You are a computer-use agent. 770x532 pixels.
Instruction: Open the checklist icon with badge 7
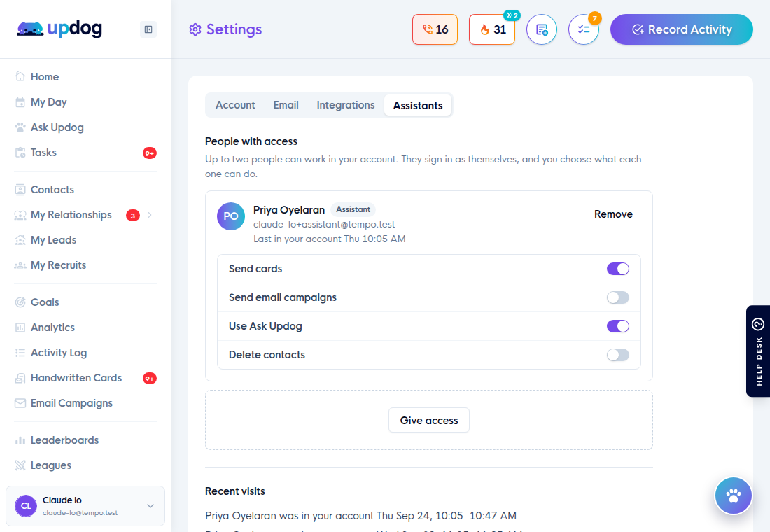tap(584, 29)
